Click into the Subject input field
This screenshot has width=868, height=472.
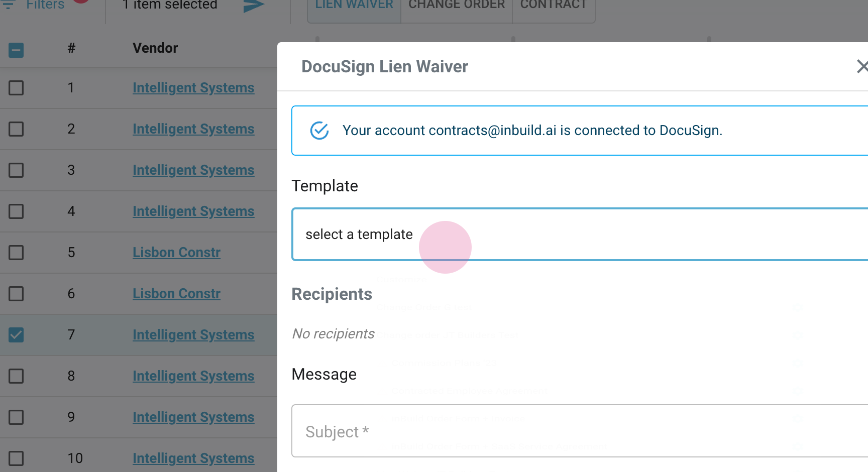(x=578, y=431)
